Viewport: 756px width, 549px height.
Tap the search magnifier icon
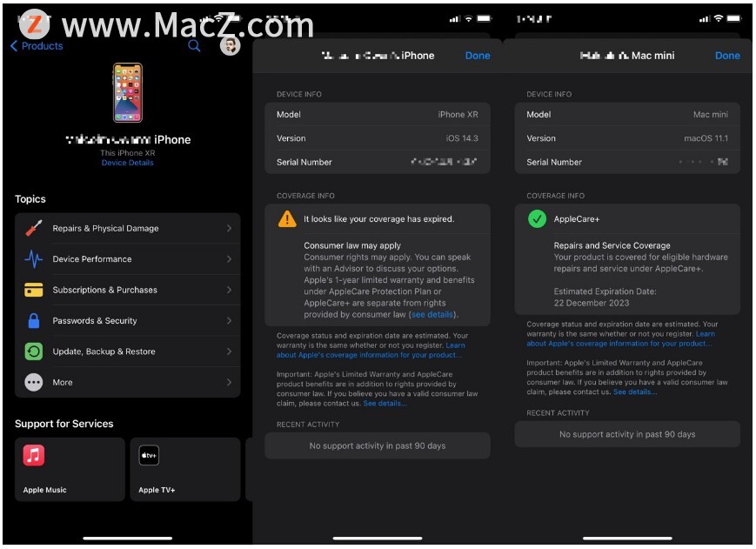point(194,46)
